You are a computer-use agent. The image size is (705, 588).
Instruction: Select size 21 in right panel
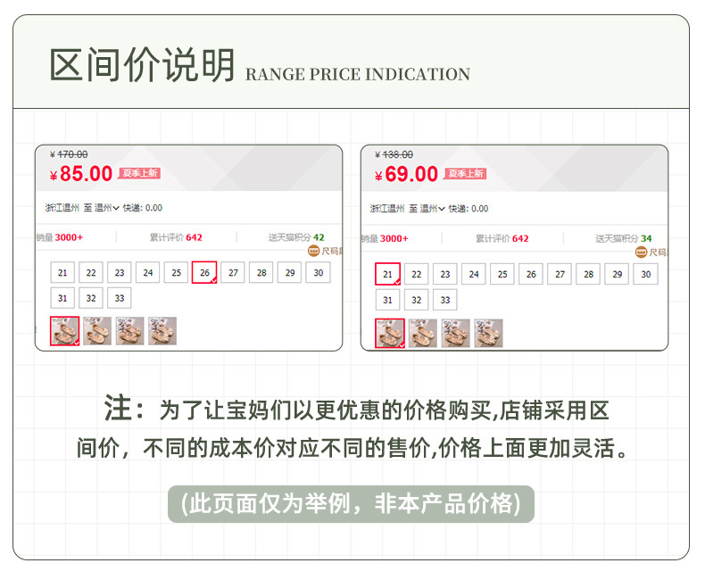click(x=387, y=275)
